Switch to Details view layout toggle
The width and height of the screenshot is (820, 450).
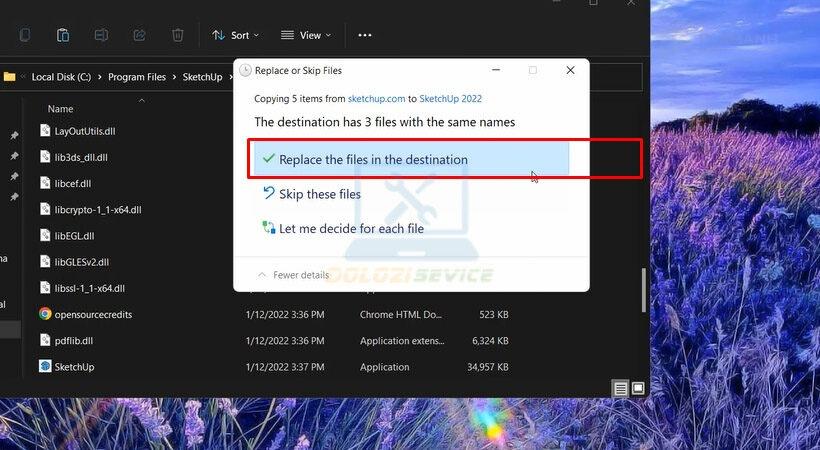click(621, 388)
